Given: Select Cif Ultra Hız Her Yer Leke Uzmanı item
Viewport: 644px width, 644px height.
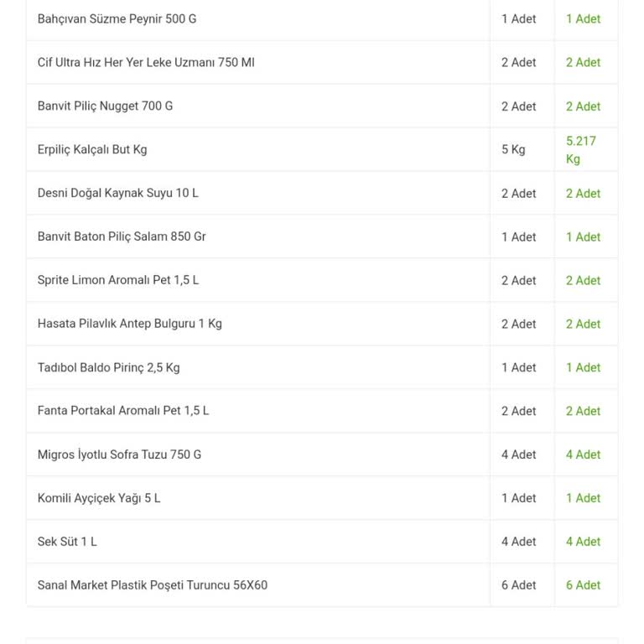Looking at the screenshot, I should 146,62.
